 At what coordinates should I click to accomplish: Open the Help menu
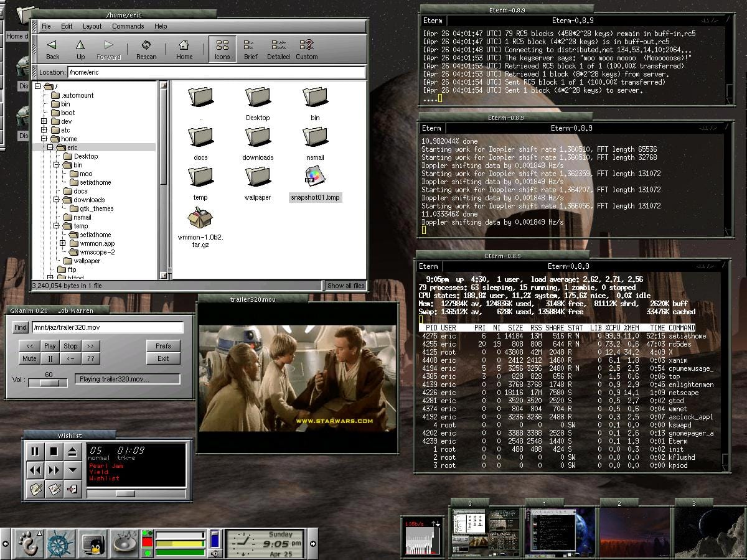pos(161,26)
